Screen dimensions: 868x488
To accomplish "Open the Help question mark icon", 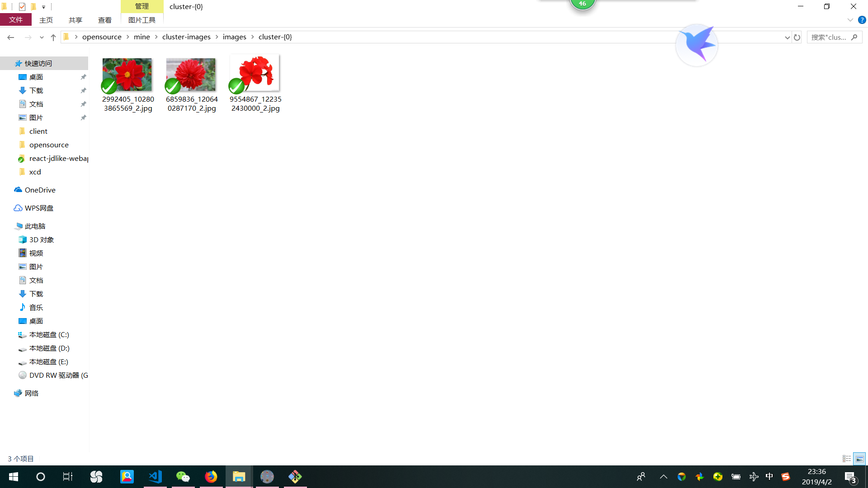I will [x=862, y=20].
